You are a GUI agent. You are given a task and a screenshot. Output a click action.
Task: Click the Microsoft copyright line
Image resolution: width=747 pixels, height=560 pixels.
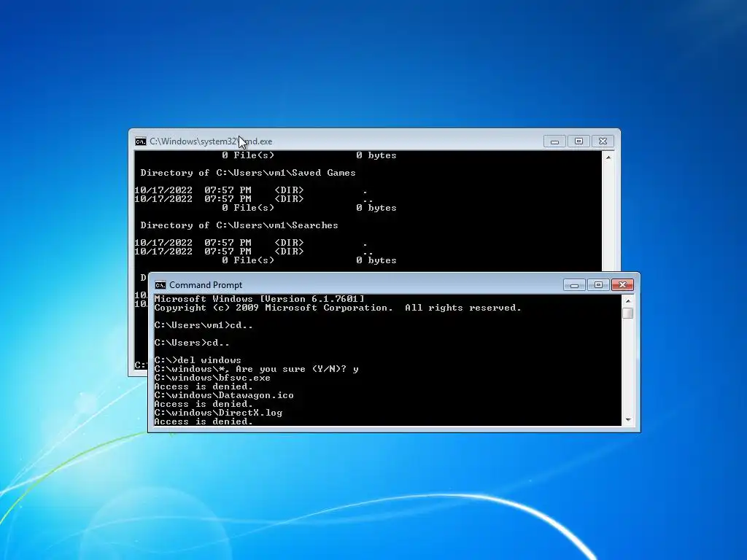click(x=338, y=308)
